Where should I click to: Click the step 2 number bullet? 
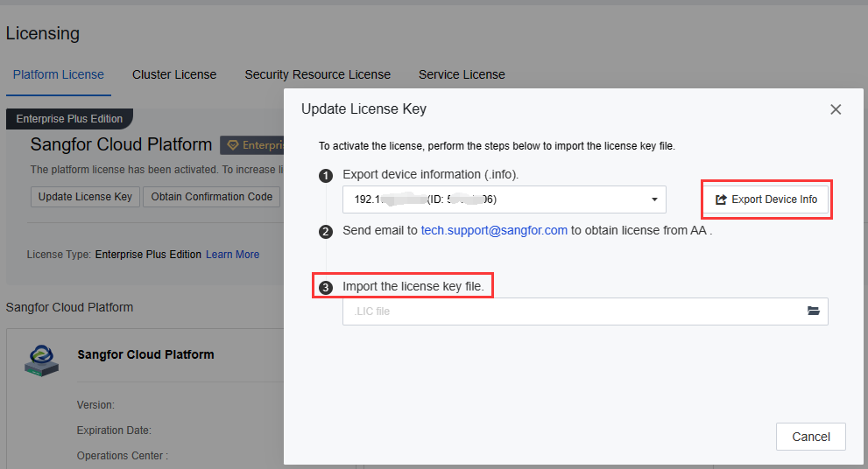click(326, 232)
